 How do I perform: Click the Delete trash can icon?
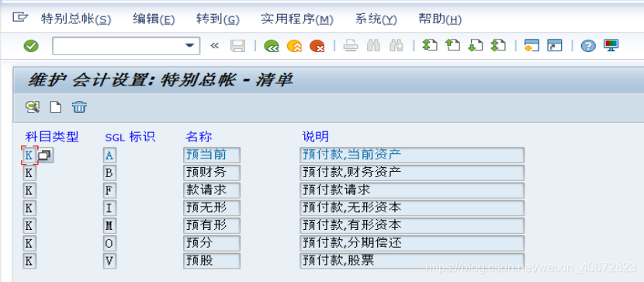79,107
